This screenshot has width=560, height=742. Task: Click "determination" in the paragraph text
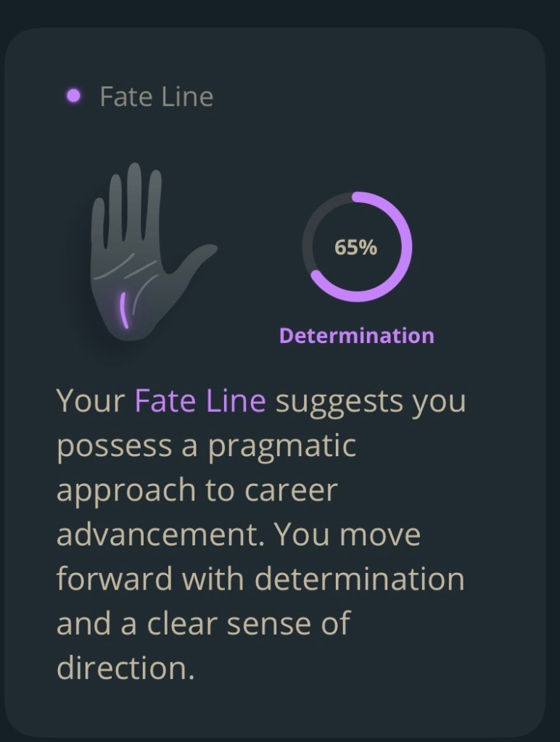[359, 580]
